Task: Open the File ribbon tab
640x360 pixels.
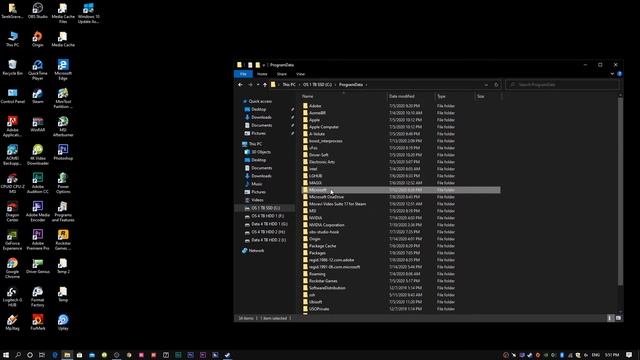Action: pos(243,74)
